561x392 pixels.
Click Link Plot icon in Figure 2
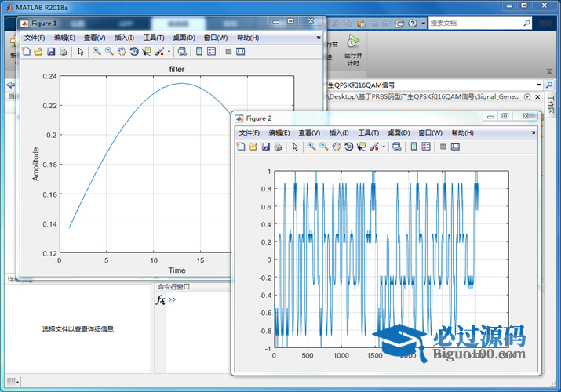coord(397,147)
